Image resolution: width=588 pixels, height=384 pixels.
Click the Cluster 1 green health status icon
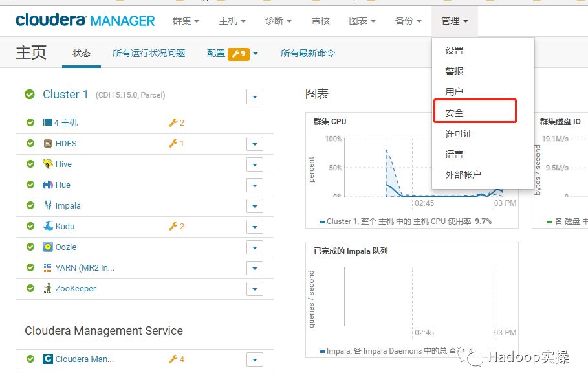30,94
